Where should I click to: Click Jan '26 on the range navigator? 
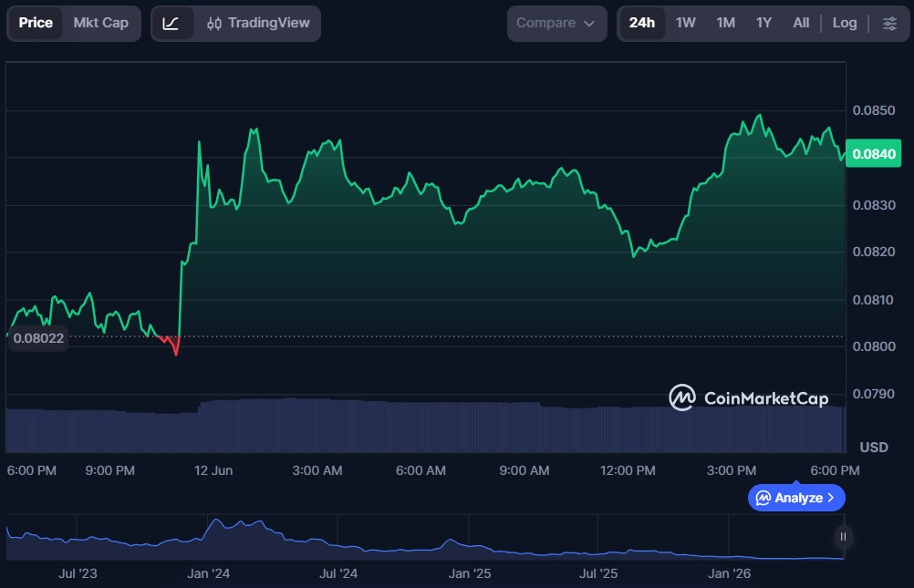click(729, 573)
